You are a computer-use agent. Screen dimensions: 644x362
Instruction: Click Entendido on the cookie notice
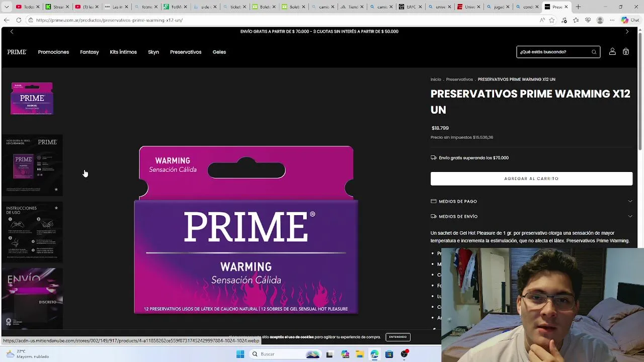[397, 337]
